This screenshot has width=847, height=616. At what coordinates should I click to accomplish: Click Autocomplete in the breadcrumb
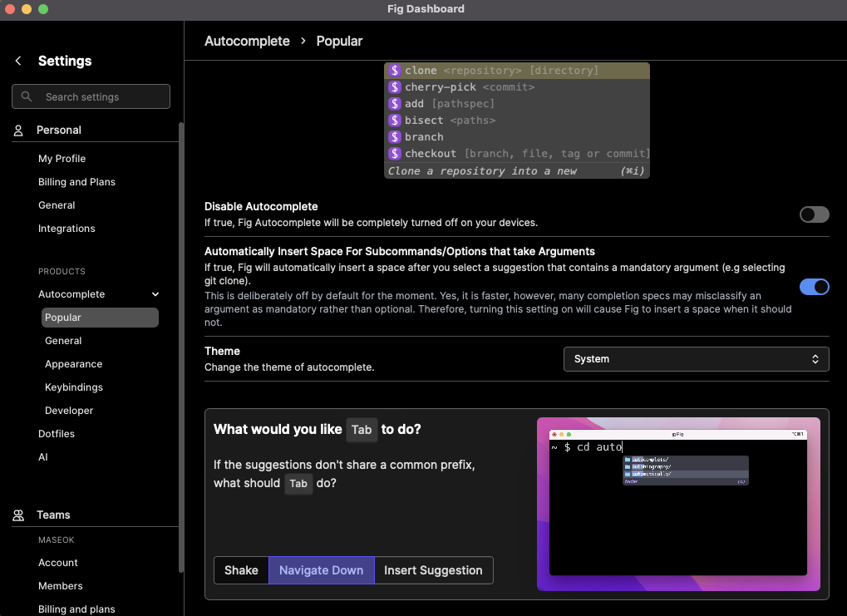pos(247,41)
